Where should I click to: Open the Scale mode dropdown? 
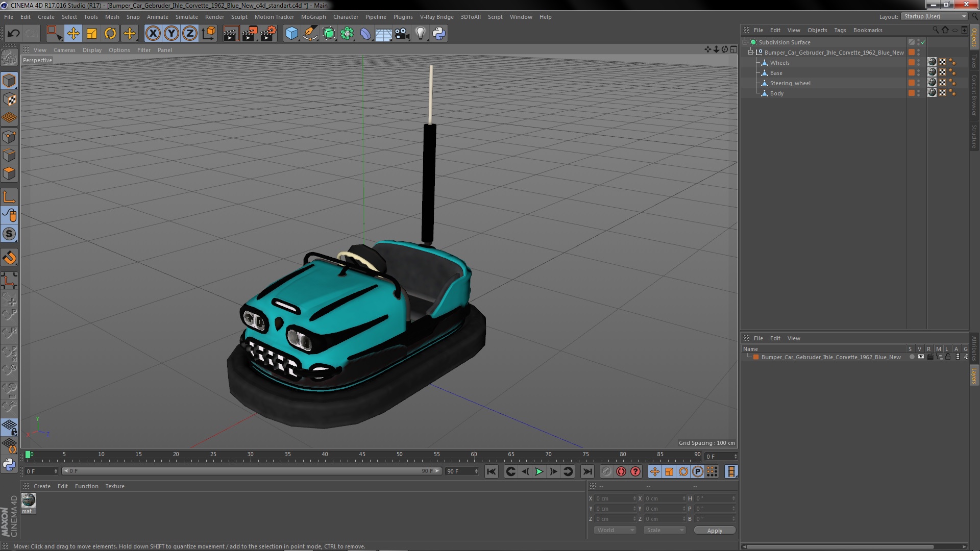tap(664, 530)
